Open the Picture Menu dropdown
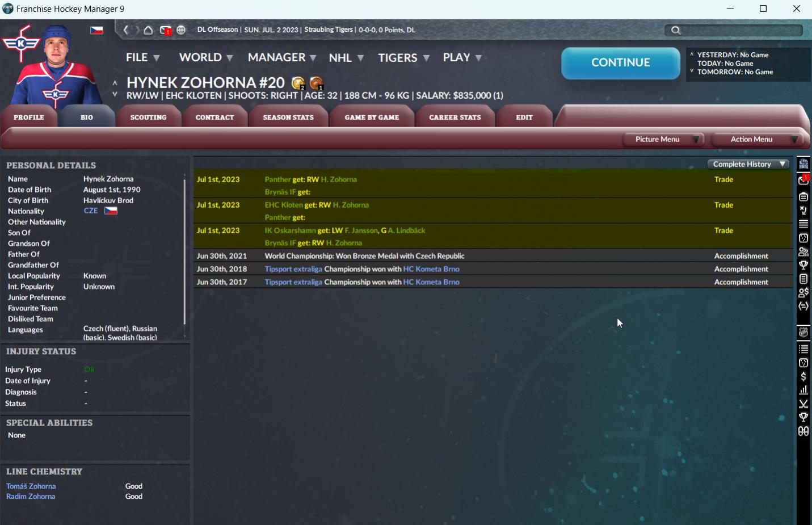This screenshot has width=812, height=525. [x=663, y=140]
